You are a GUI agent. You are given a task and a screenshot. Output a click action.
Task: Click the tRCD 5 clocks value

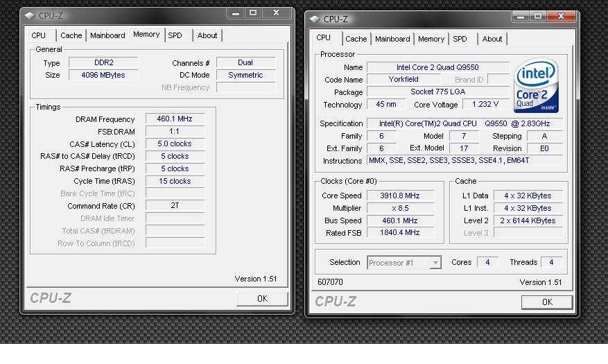[x=175, y=156]
